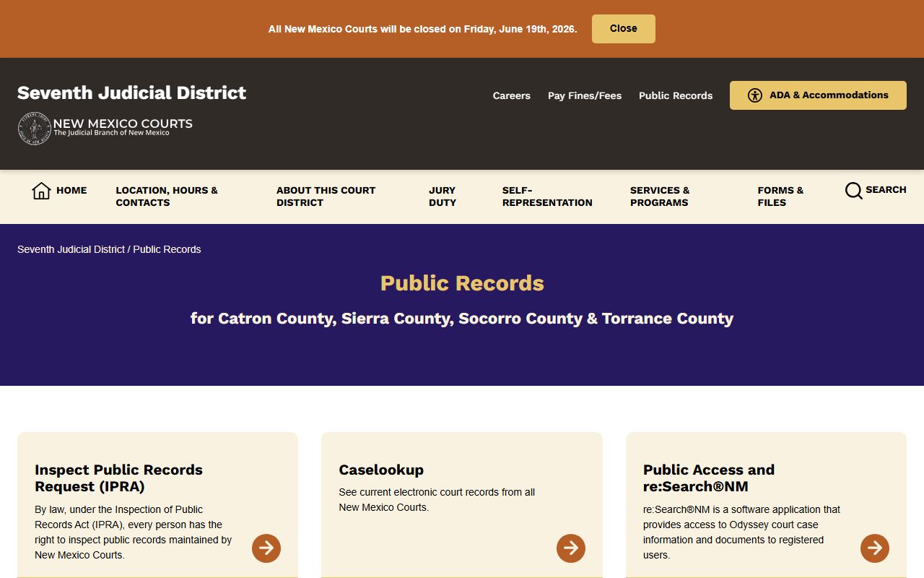Click the arrow icon on the IPRA card
The image size is (924, 578).
266,548
